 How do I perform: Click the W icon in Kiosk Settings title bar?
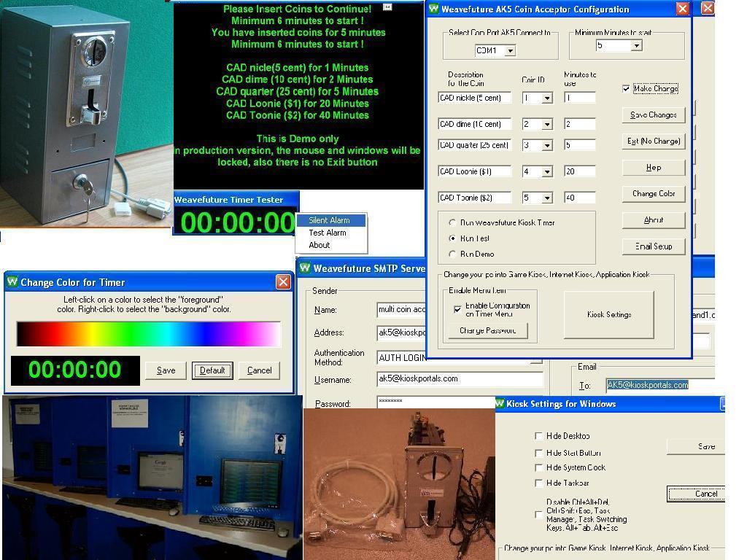click(500, 403)
